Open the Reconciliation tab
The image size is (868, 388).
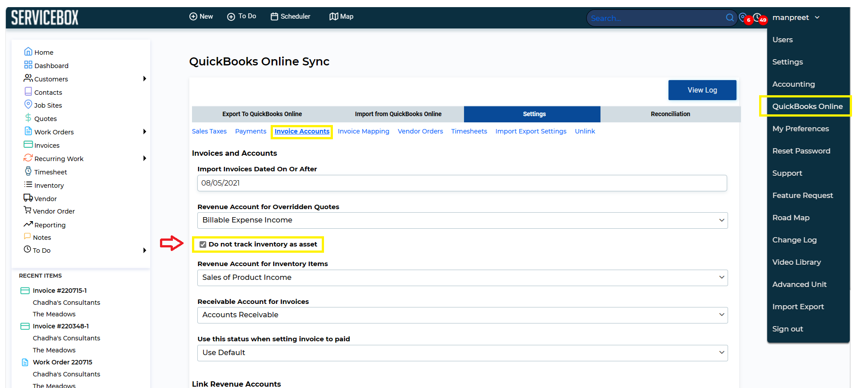tap(670, 114)
